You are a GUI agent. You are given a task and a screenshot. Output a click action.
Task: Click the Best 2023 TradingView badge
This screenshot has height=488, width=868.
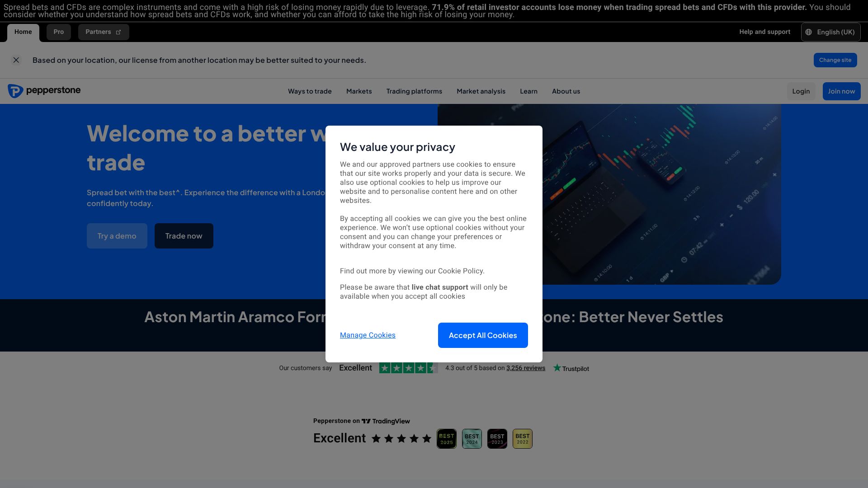click(497, 439)
